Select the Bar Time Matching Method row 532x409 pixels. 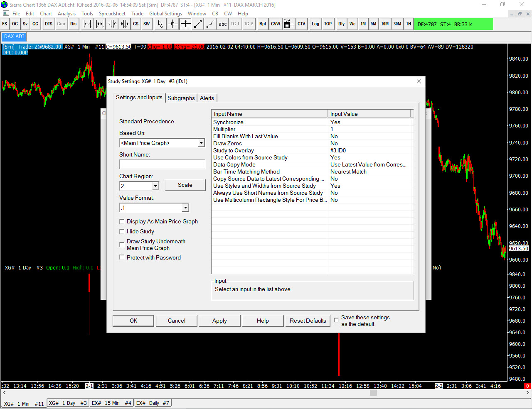pyautogui.click(x=312, y=171)
